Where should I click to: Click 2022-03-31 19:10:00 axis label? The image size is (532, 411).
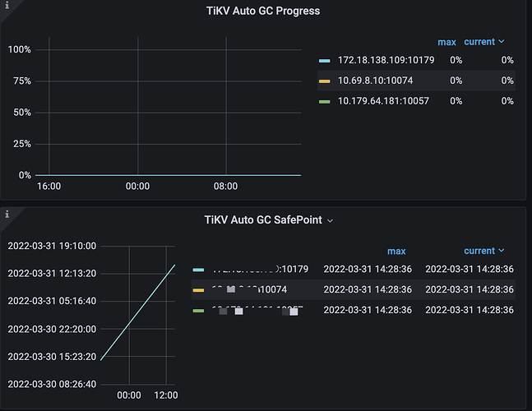point(52,246)
